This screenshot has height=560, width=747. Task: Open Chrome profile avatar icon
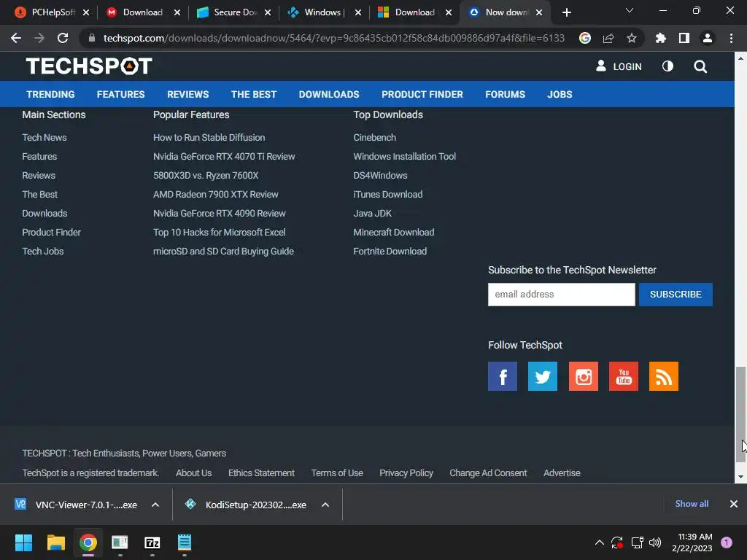(708, 38)
